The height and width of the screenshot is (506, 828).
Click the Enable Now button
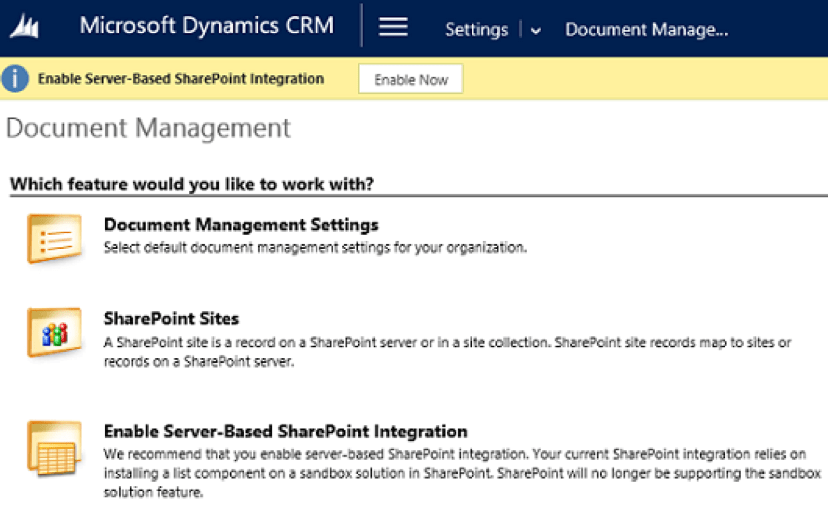point(411,79)
